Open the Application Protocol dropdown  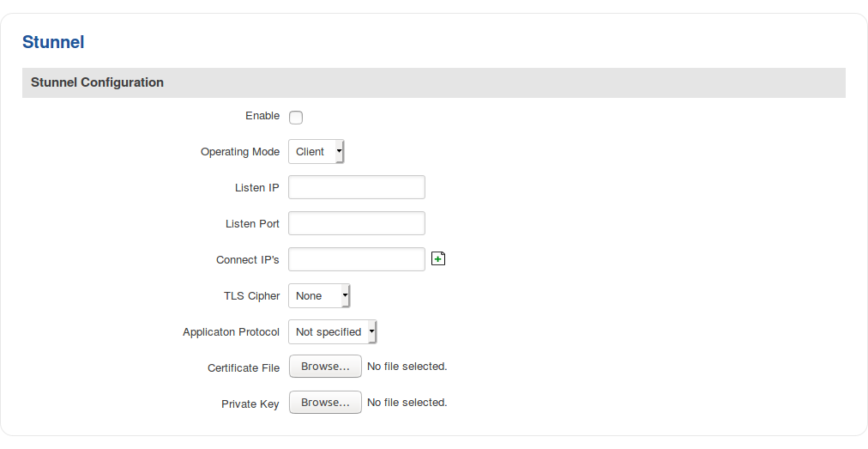[x=332, y=332]
